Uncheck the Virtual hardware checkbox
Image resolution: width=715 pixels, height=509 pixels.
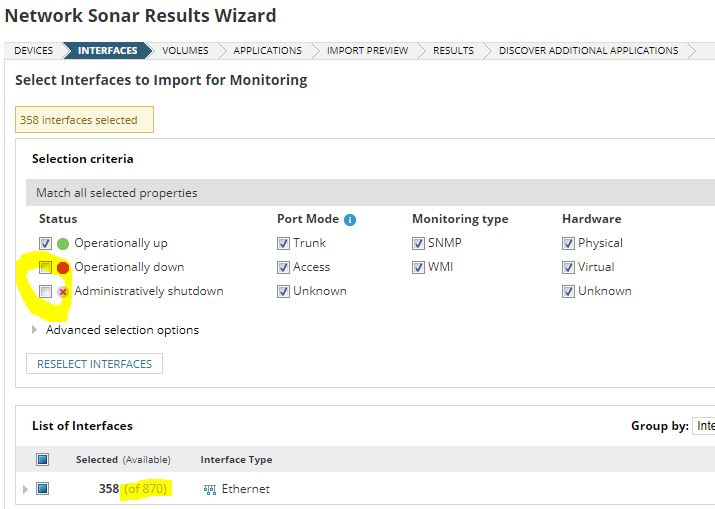568,267
